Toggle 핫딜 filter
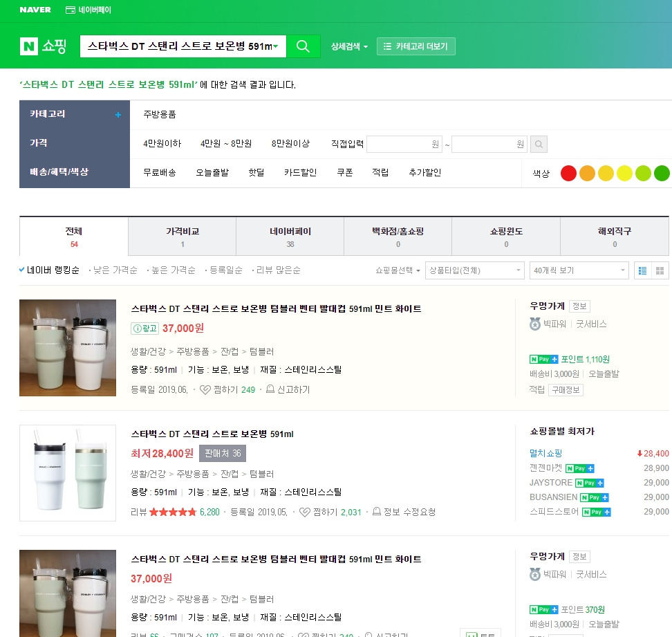 (x=256, y=172)
